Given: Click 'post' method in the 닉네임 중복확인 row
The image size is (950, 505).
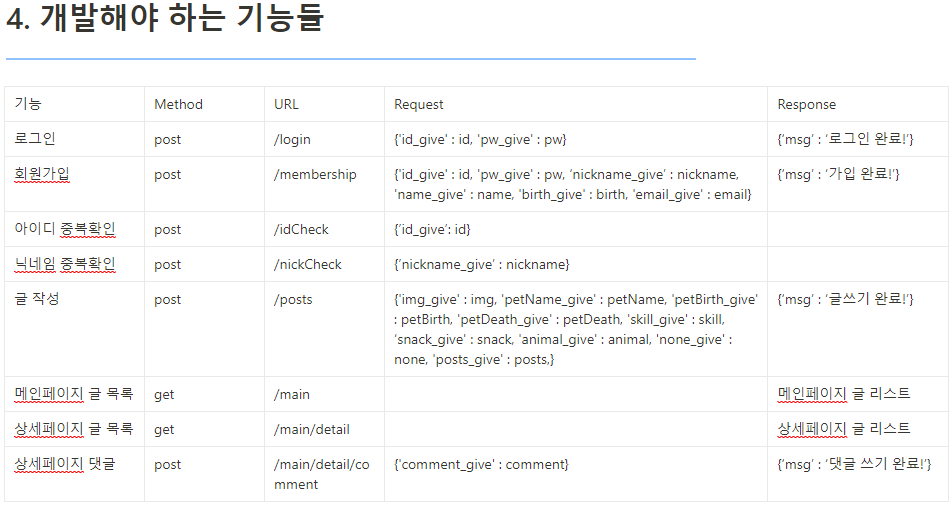Looking at the screenshot, I should click(x=167, y=265).
